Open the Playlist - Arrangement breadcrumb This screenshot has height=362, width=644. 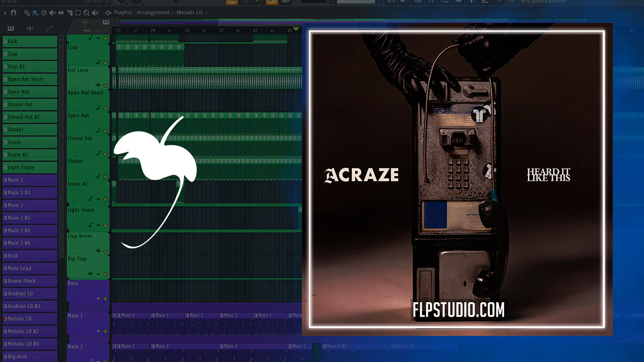pyautogui.click(x=143, y=13)
